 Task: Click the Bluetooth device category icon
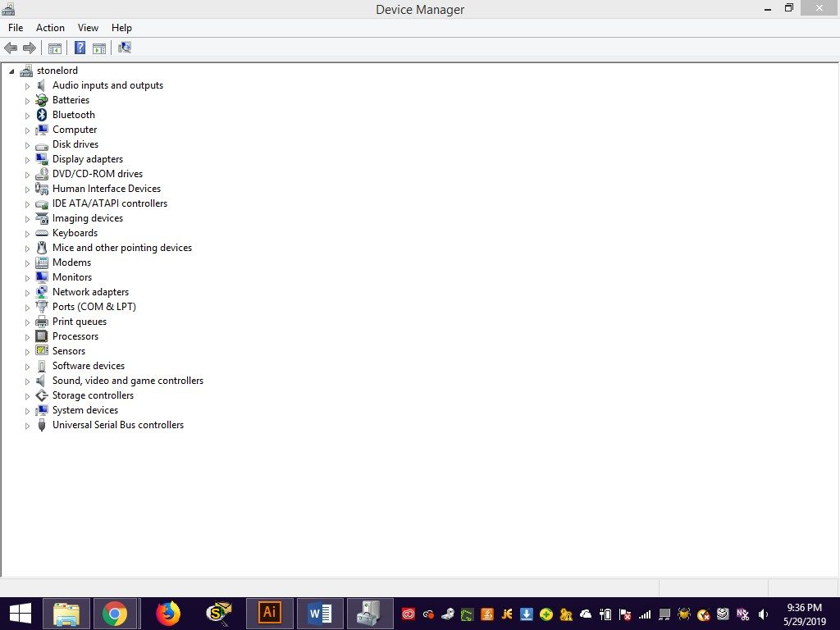click(x=42, y=115)
